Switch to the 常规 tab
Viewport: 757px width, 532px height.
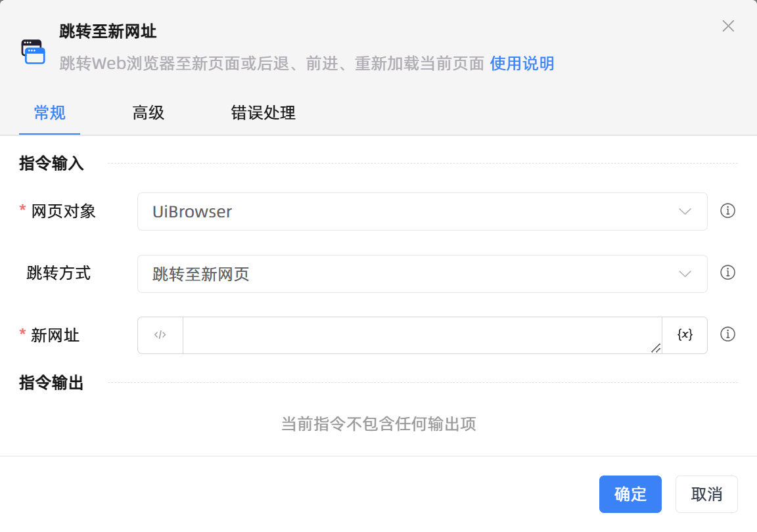[49, 113]
